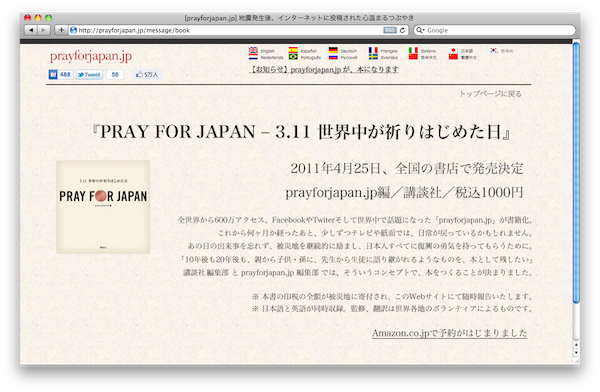This screenshot has height=392, width=600.
Task: Open the Amazon.co.jp preorder link
Action: (449, 333)
